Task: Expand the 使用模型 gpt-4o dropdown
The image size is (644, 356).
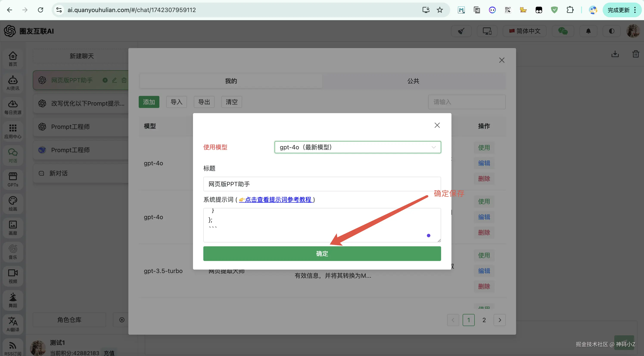Action: click(x=358, y=147)
